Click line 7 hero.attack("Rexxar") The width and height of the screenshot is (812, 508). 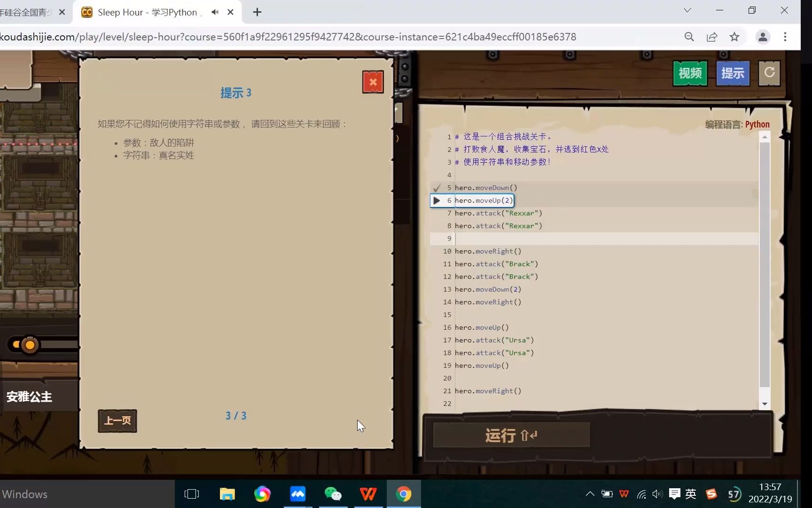pos(499,213)
